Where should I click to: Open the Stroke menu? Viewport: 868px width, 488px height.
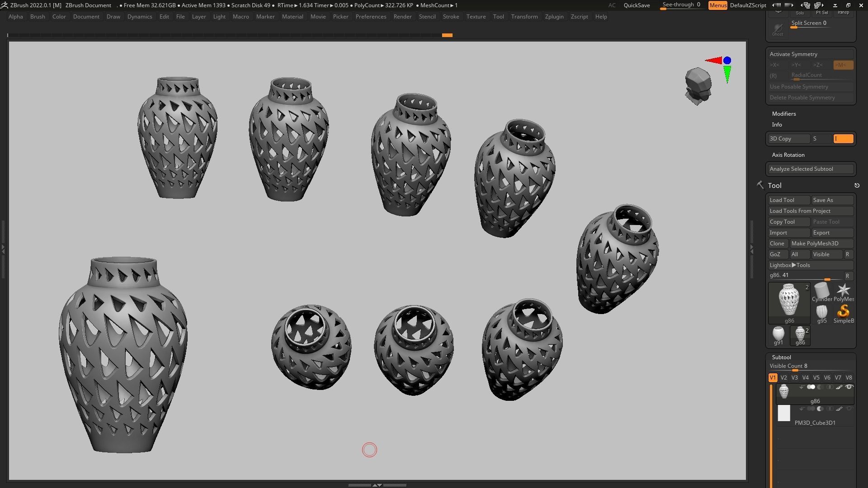tap(450, 17)
